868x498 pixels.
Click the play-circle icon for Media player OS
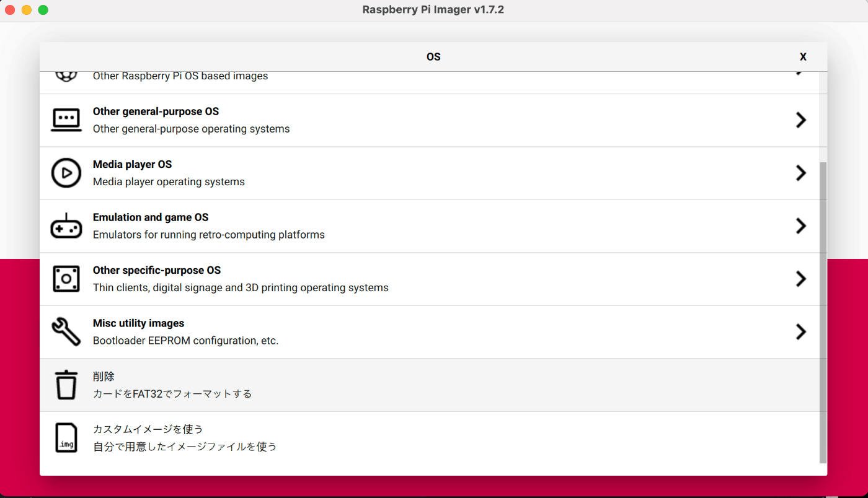point(66,173)
